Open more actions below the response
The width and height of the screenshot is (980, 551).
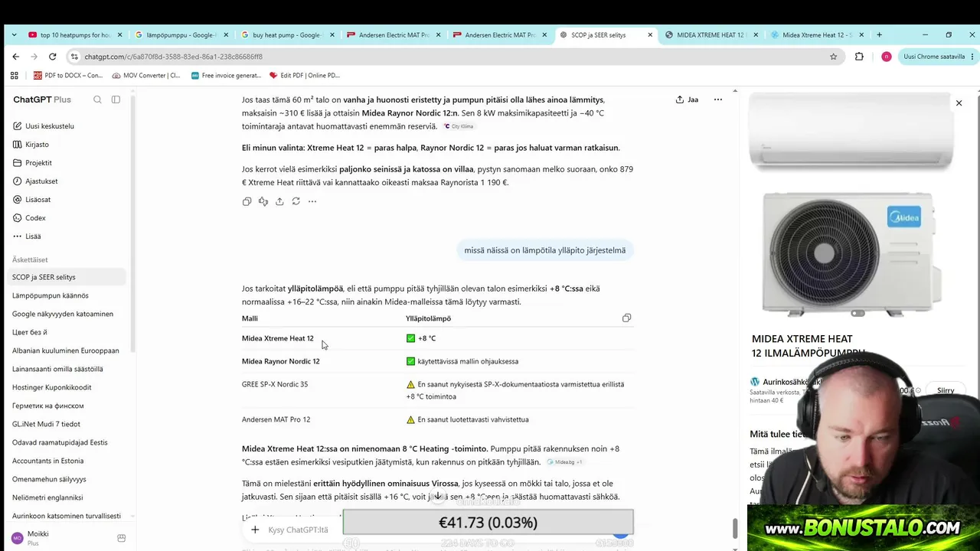pyautogui.click(x=312, y=201)
